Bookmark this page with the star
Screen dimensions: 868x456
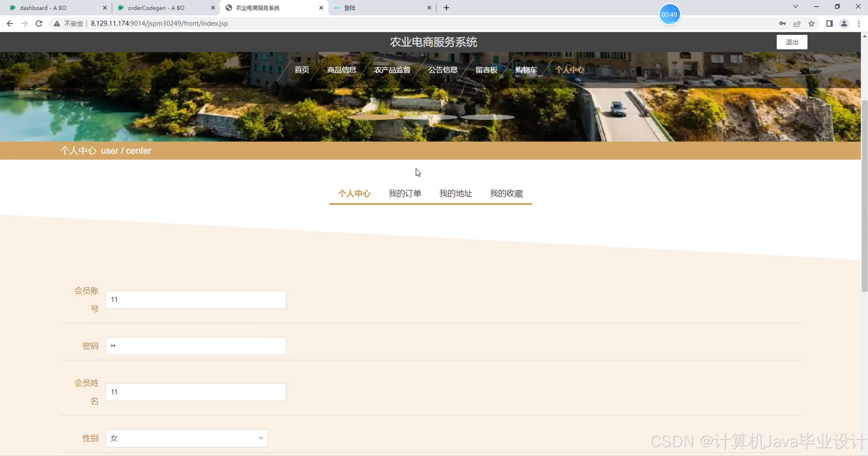point(811,23)
